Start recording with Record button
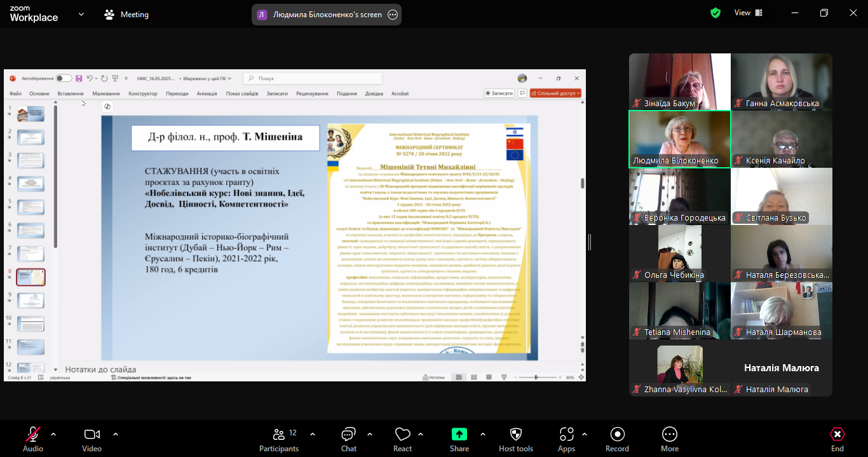The height and width of the screenshot is (457, 868). click(x=617, y=435)
